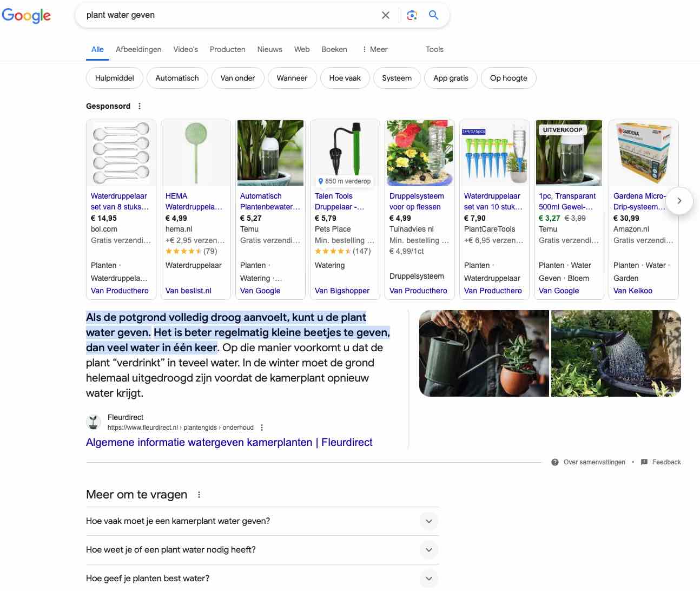Expand question 'Hoe vaak moet je een kamerplant water geven?'
The height and width of the screenshot is (591, 700).
(x=428, y=521)
